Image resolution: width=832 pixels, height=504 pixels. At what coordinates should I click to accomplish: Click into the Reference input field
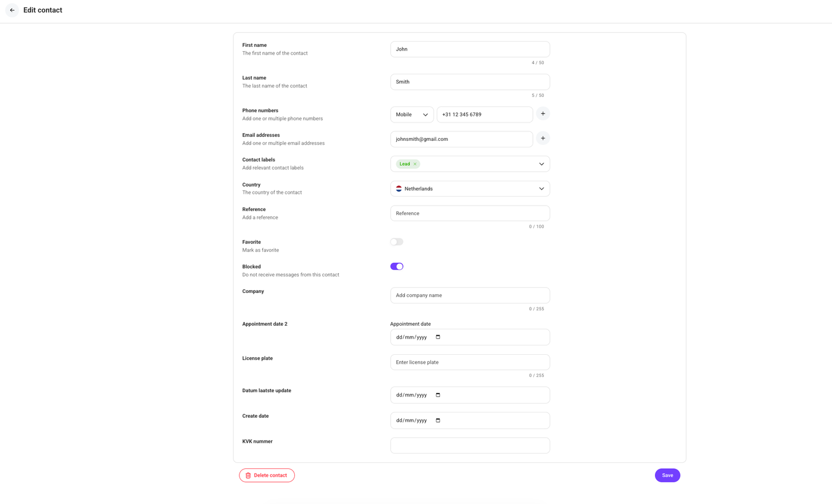[x=470, y=213]
